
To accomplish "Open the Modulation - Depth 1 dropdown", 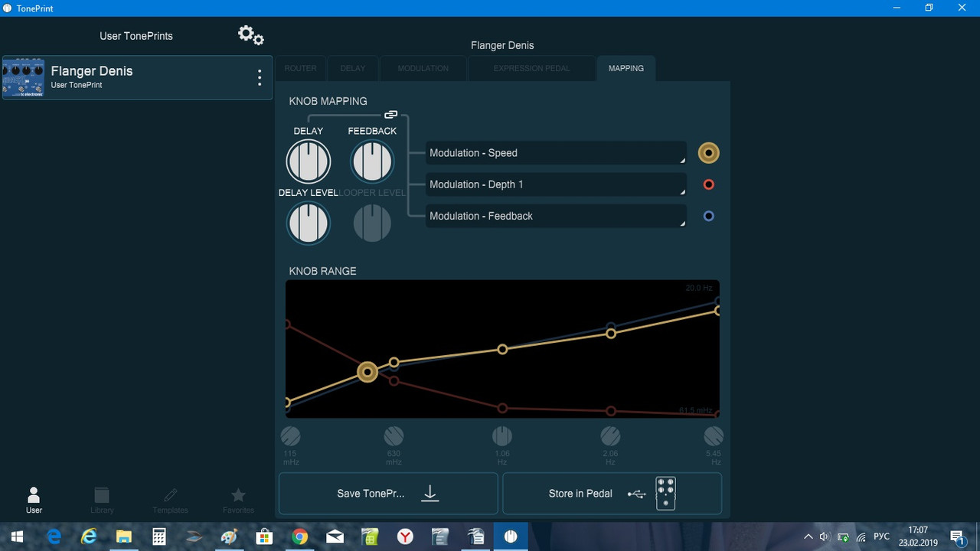I will 556,184.
